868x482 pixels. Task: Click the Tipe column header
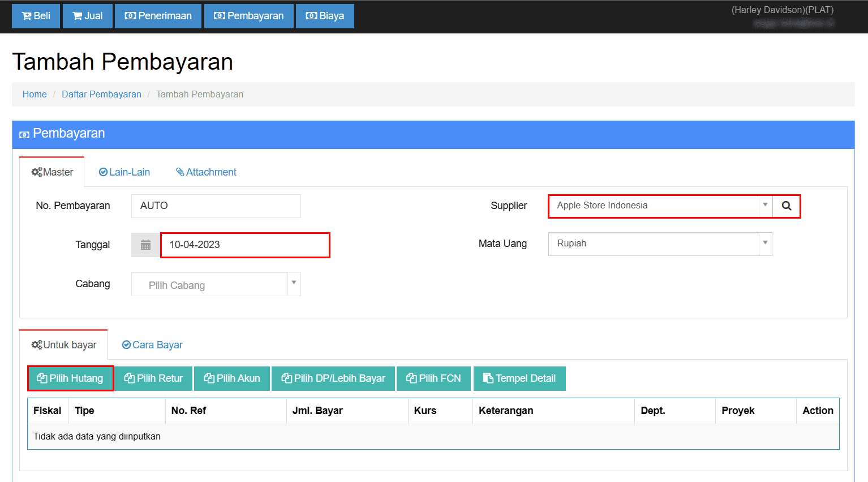click(x=117, y=411)
